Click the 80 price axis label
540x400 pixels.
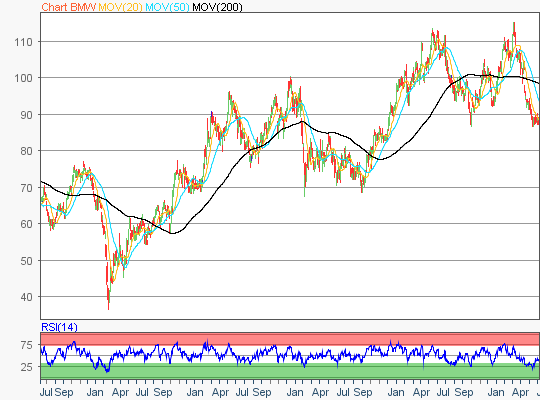[x=27, y=151]
